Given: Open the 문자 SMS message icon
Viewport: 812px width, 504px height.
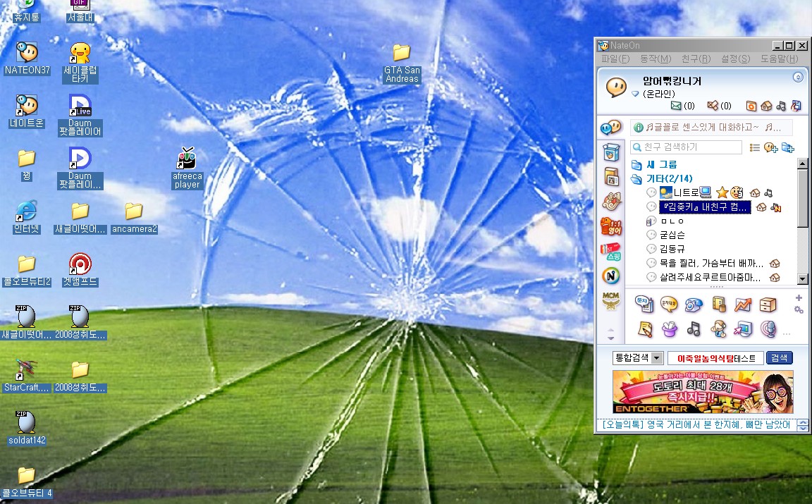Looking at the screenshot, I should [x=644, y=304].
